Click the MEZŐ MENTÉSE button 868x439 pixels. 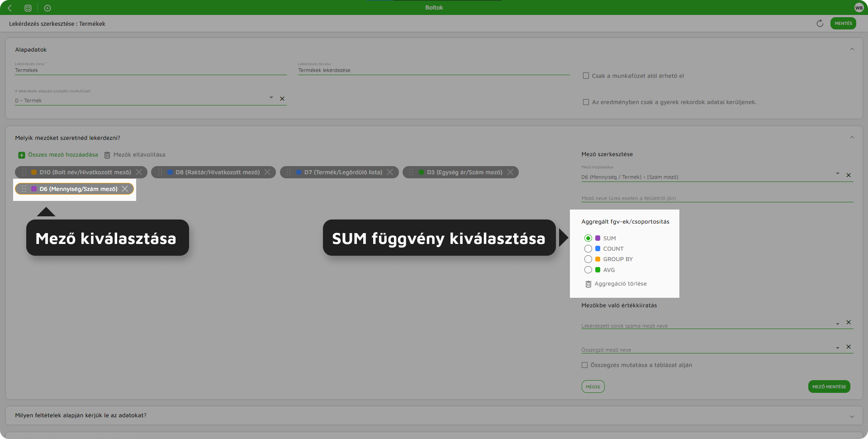829,387
